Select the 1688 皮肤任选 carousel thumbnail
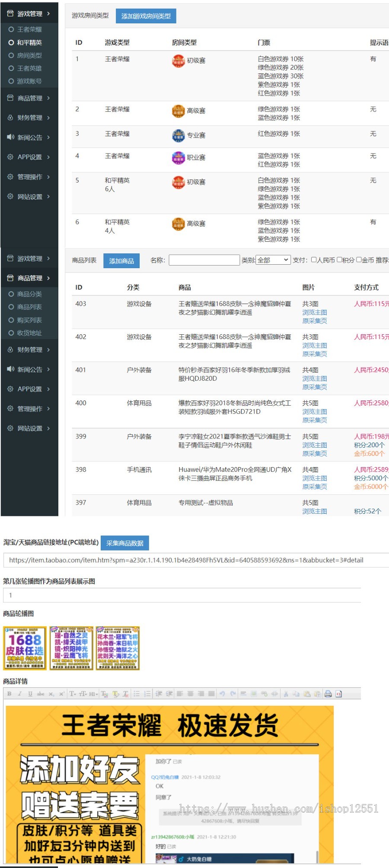The image size is (389, 868). 25,648
